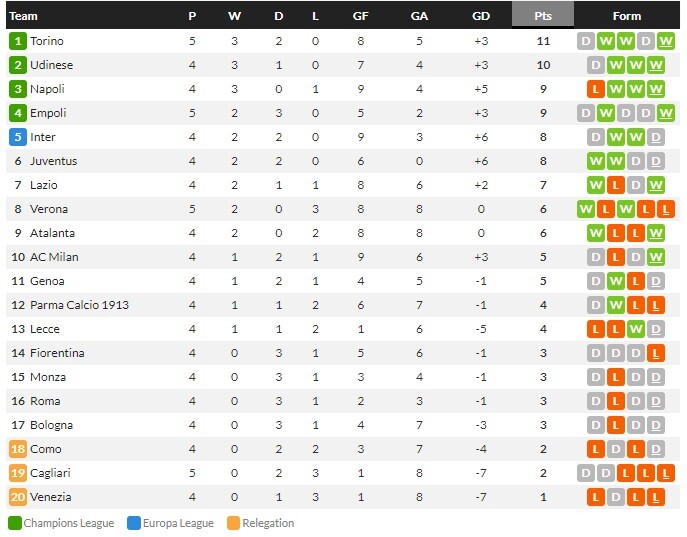Screen dimensions: 687x537
Task: Open the Juventus team link
Action: (x=53, y=161)
